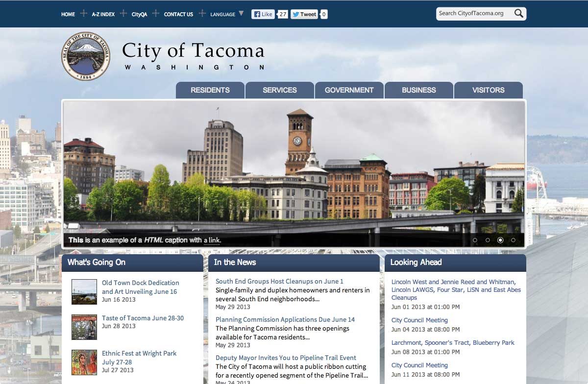Viewport: 588px width, 384px height.
Task: Open the Contact Us link
Action: click(x=178, y=14)
